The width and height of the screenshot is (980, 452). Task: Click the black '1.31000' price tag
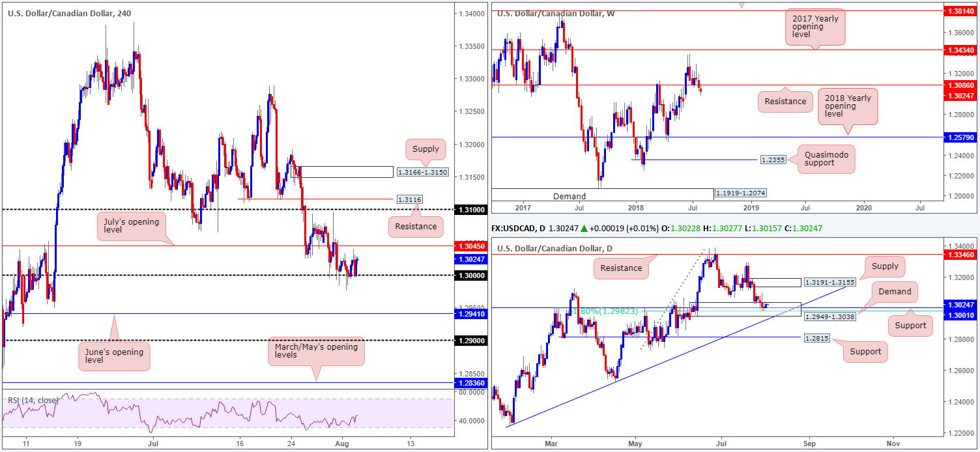pos(471,210)
